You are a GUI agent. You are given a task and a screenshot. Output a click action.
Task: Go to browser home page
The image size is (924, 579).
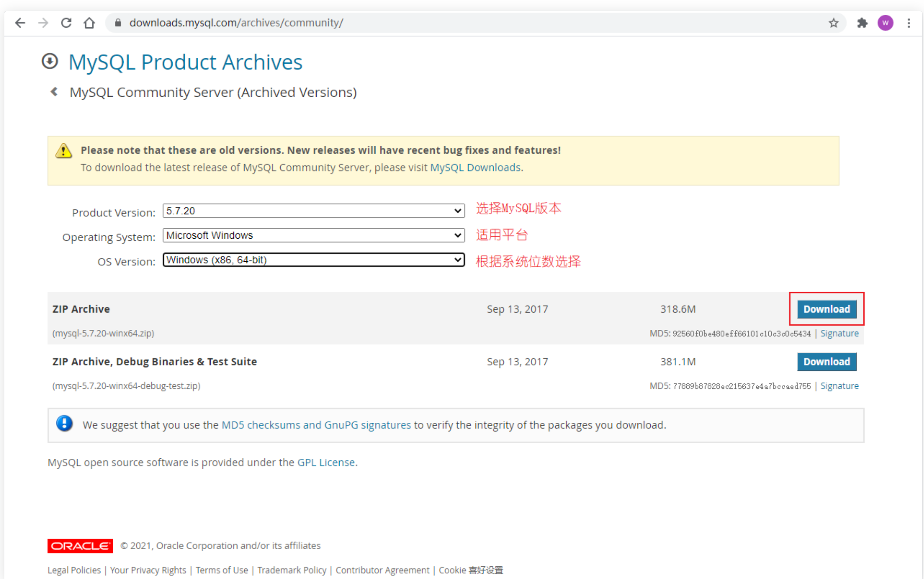(89, 23)
